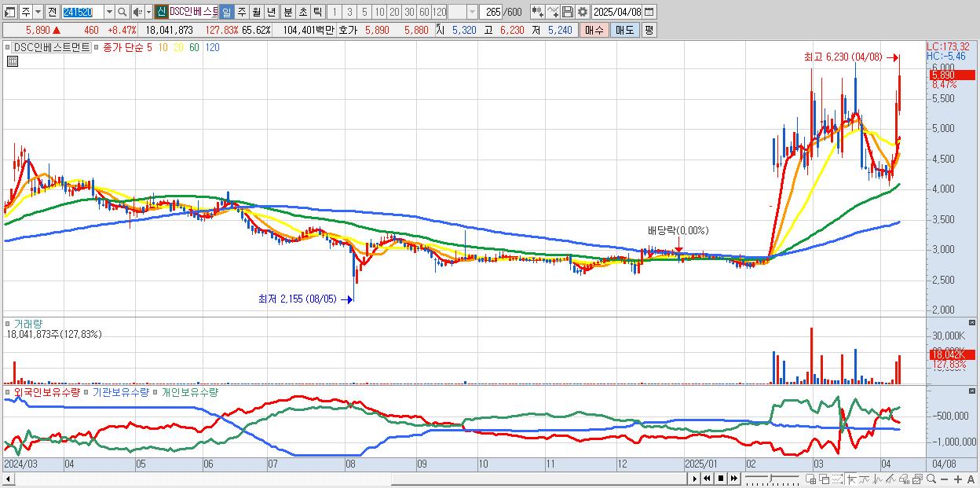Click the play button in chart playback
The image size is (980, 488).
coord(695,479)
